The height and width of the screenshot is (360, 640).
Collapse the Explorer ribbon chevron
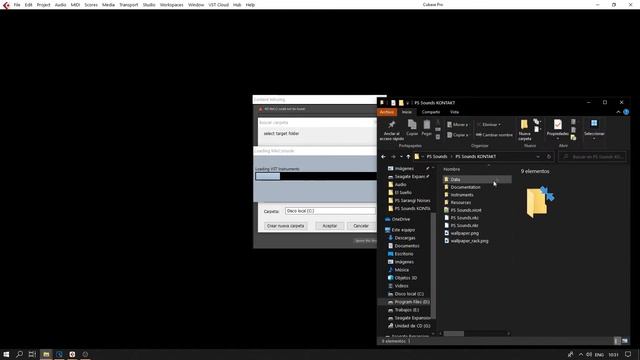(x=618, y=112)
